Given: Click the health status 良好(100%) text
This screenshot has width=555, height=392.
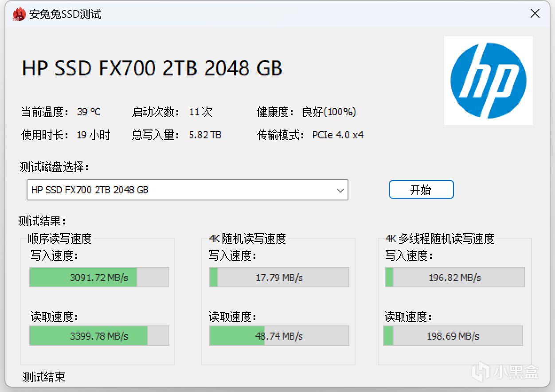Looking at the screenshot, I should [329, 112].
